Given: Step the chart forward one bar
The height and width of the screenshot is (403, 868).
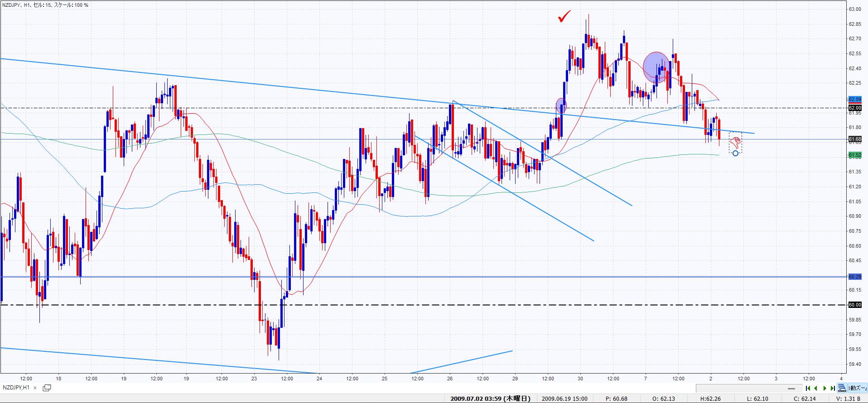Looking at the screenshot, I should coord(825,388).
